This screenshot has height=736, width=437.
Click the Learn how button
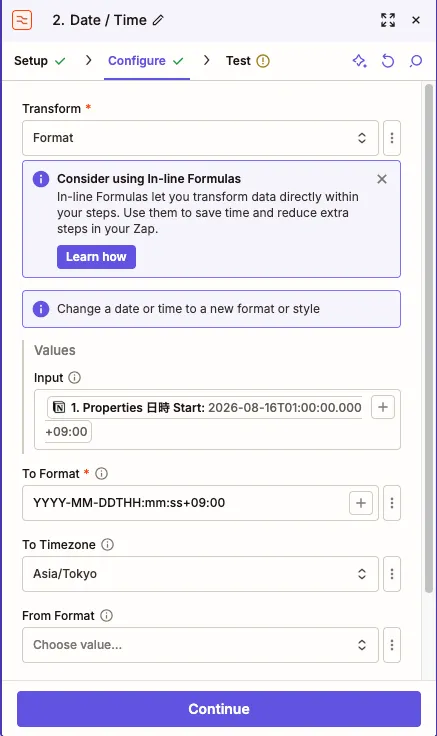(x=96, y=257)
